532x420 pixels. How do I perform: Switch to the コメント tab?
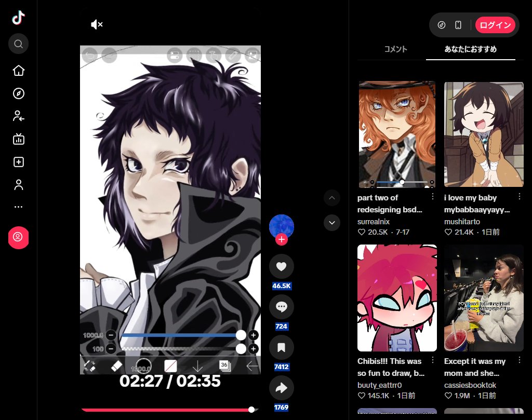(395, 49)
